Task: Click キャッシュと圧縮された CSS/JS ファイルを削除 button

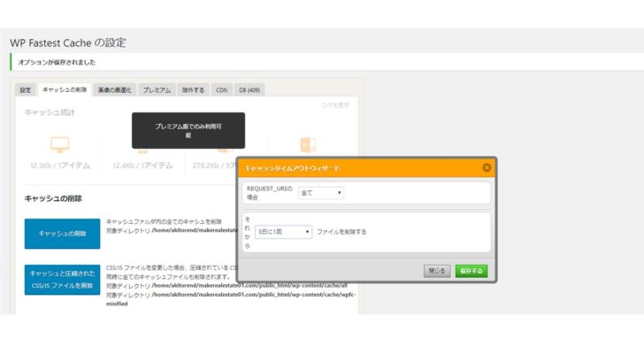Action: tap(62, 280)
